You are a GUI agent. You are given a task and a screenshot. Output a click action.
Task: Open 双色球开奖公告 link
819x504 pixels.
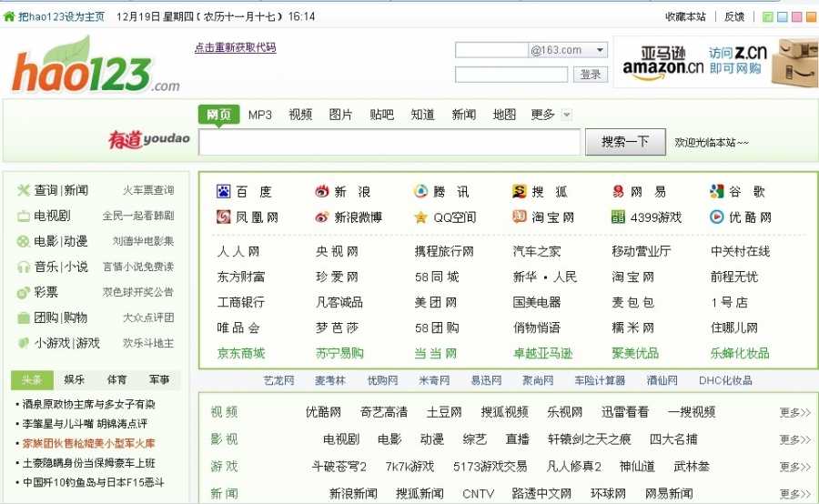coord(138,292)
